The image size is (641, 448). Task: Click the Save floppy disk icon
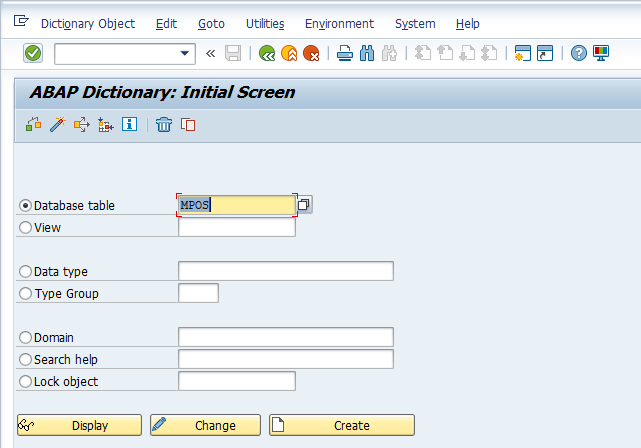233,54
